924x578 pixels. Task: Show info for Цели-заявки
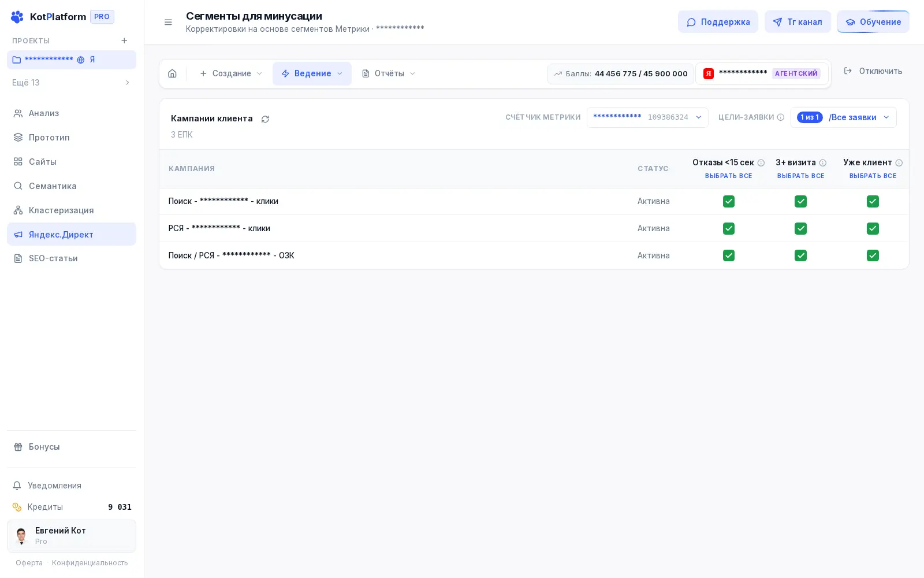[781, 117]
